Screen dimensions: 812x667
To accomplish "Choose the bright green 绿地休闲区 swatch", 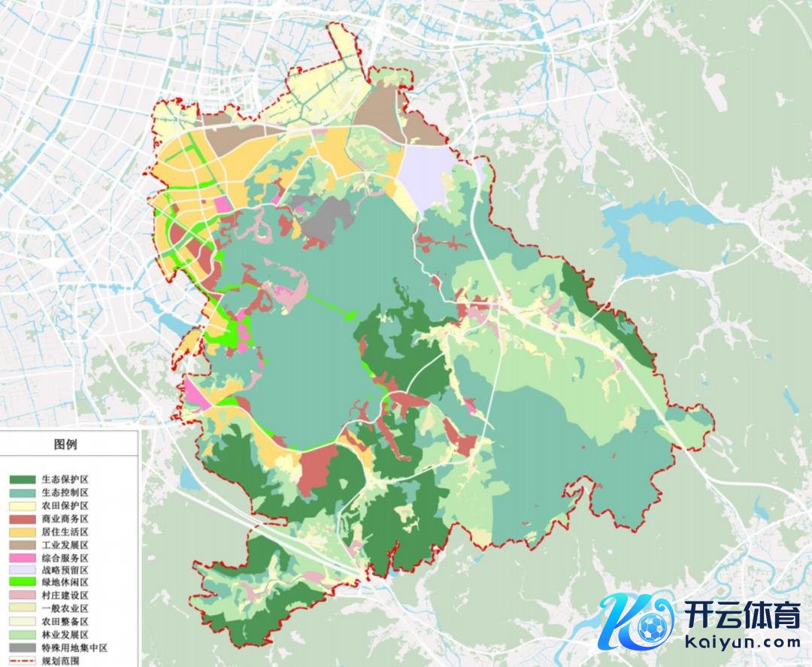I will 22,584.
